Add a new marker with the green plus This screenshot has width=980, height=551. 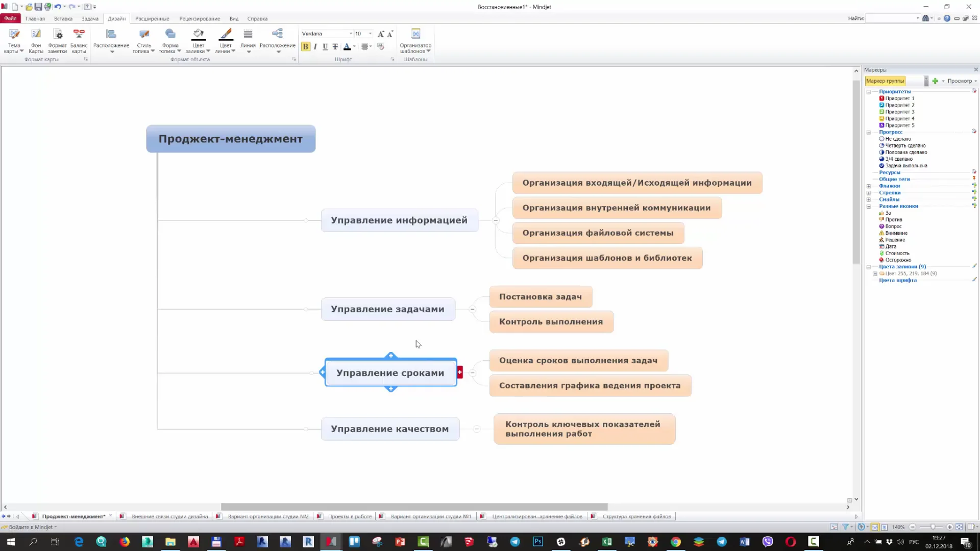[935, 81]
